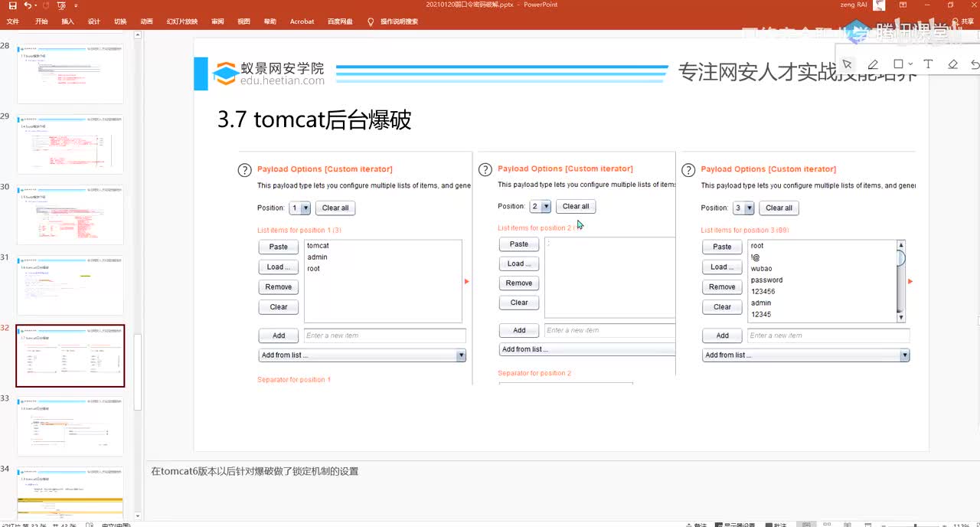Click the lightbulb Tell Me icon
This screenshot has height=527, width=980.
coord(371,21)
